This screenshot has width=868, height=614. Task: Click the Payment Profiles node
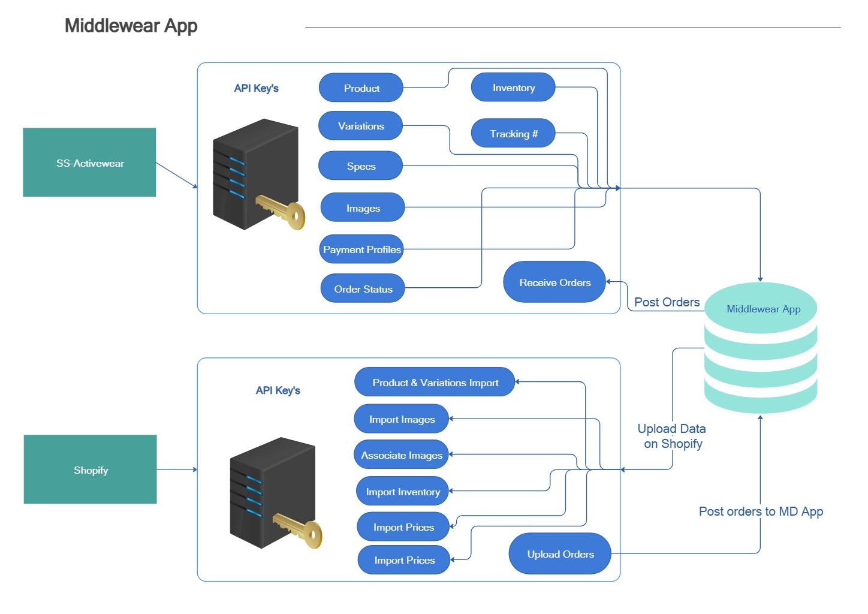361,249
